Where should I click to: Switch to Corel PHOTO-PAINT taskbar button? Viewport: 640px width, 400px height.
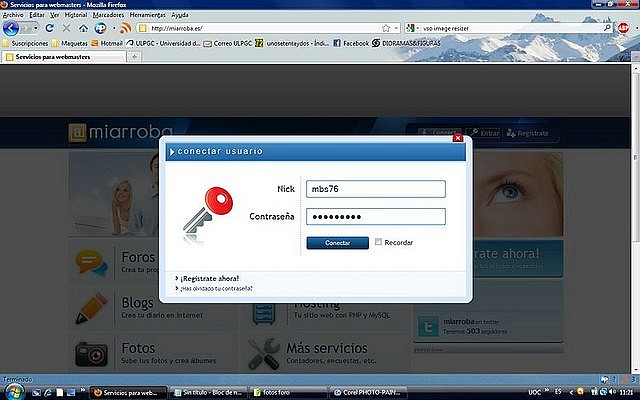369,393
